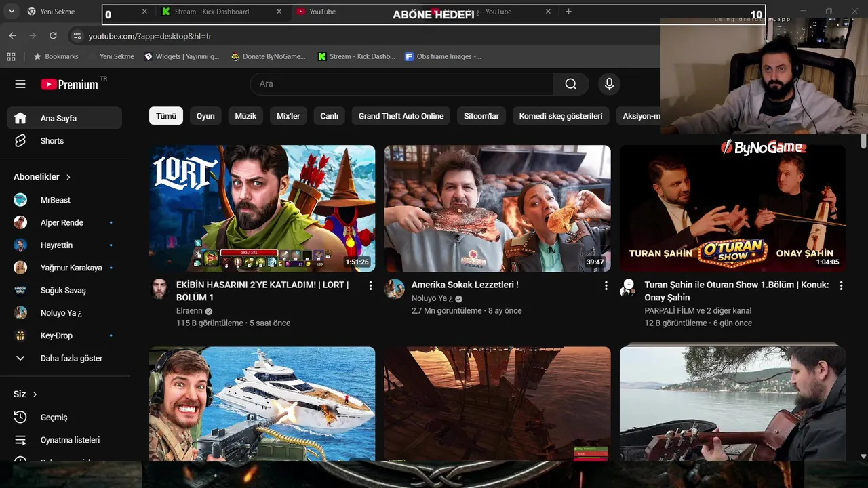Select the Canlı filter chip

329,116
